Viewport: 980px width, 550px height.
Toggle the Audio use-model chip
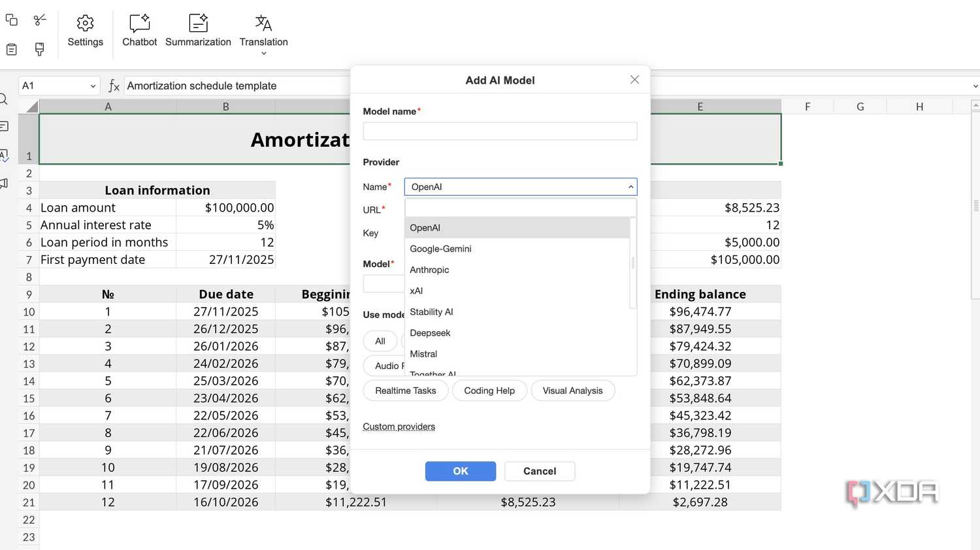384,366
